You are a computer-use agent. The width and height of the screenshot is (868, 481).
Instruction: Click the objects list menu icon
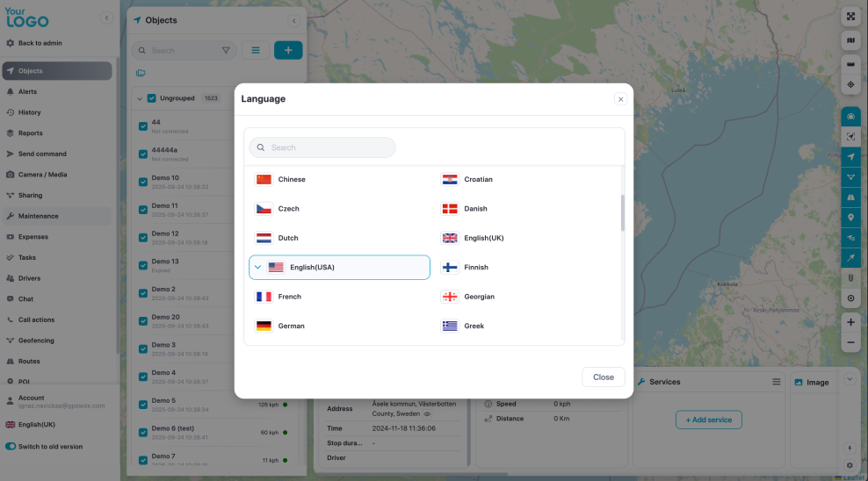(256, 50)
